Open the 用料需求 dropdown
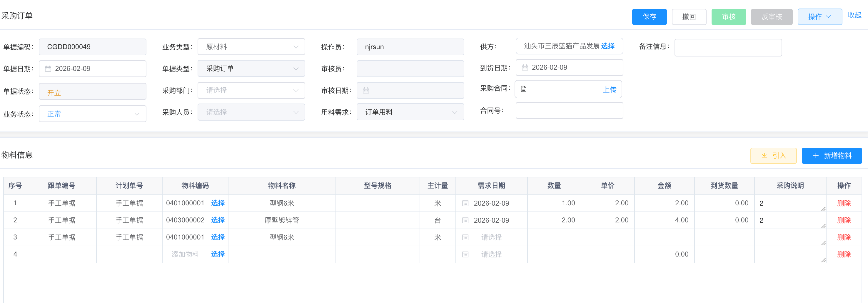Screen dimensions: 868x303 (x=410, y=112)
